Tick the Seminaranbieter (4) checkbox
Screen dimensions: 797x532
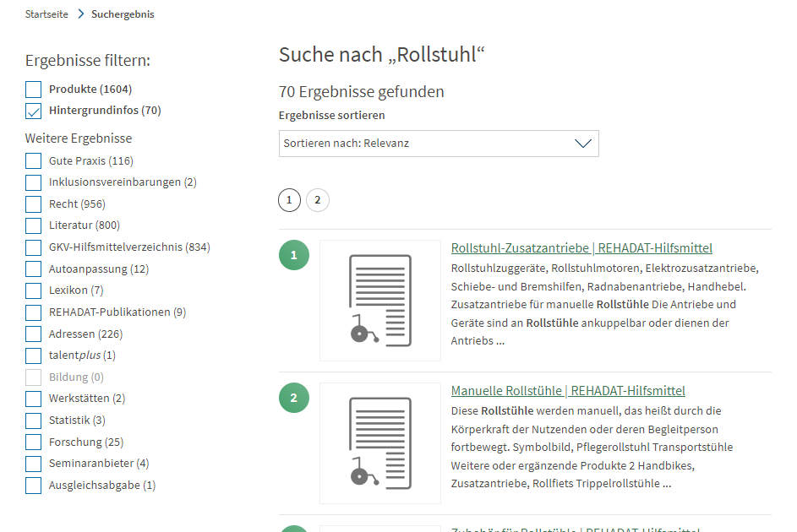pos(34,464)
